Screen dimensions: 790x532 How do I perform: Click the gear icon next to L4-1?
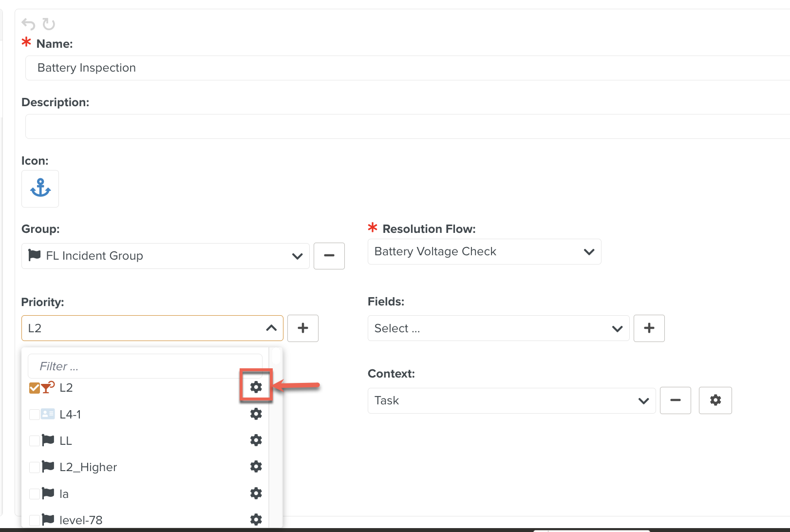pos(256,414)
